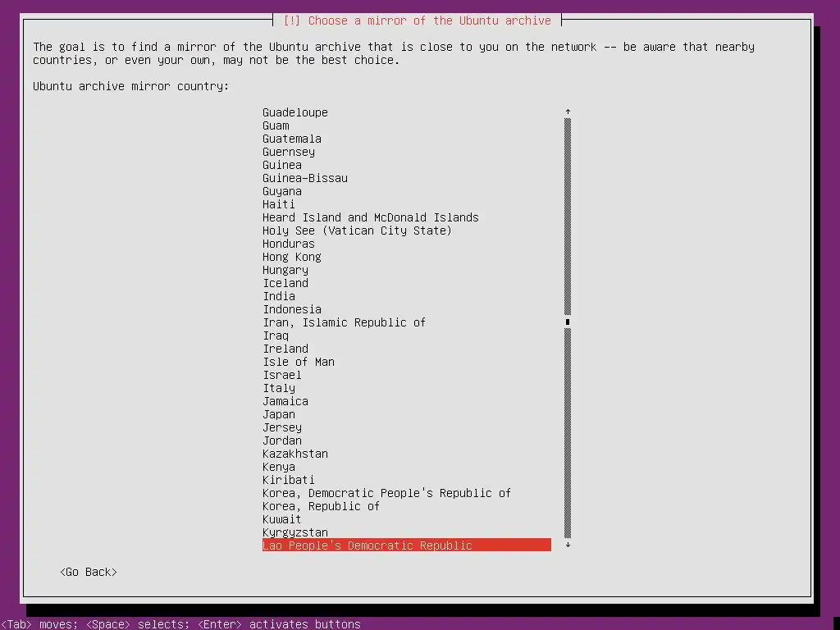Pick Isle of Man entry
This screenshot has width=840, height=630.
[299, 362]
